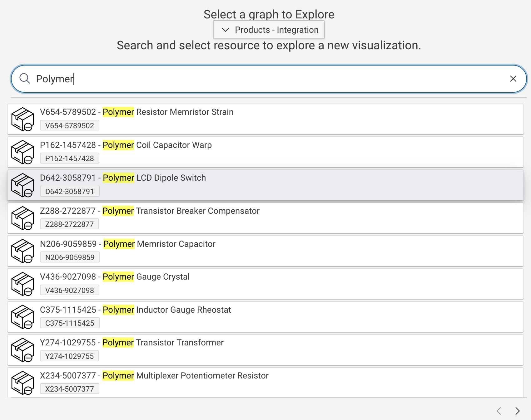This screenshot has width=531, height=420.
Task: Click the package icon for X234-5007377
Action: (x=22, y=383)
